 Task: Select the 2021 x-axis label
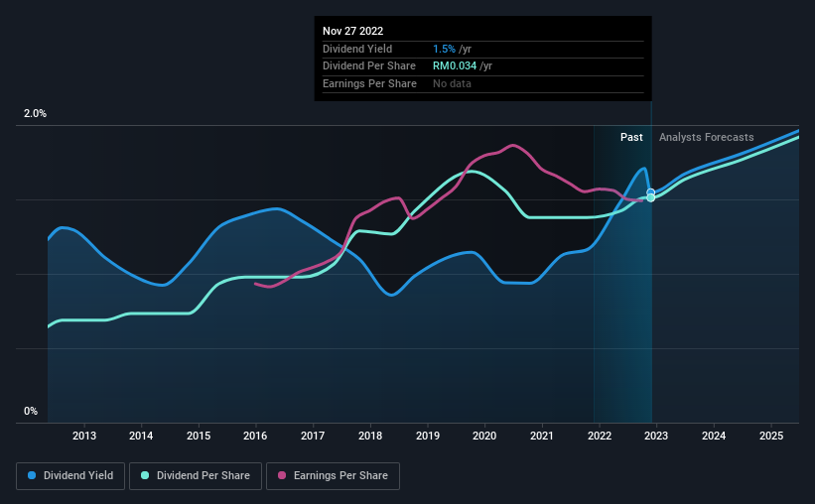(542, 436)
